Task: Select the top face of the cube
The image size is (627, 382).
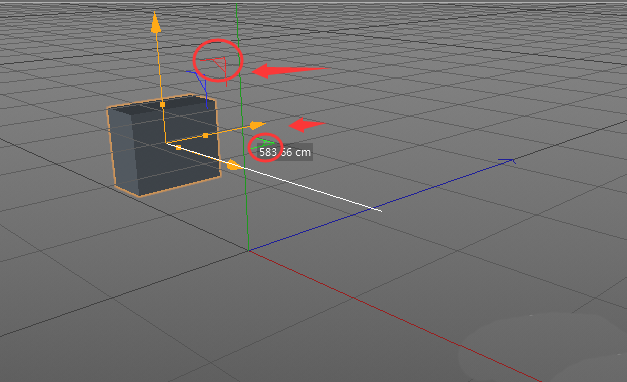Action: tap(162, 102)
